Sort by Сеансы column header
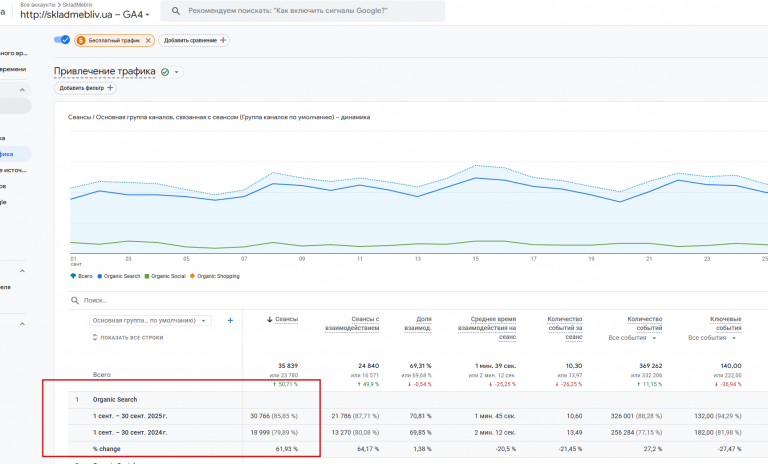Image resolution: width=768 pixels, height=464 pixels. [286, 319]
